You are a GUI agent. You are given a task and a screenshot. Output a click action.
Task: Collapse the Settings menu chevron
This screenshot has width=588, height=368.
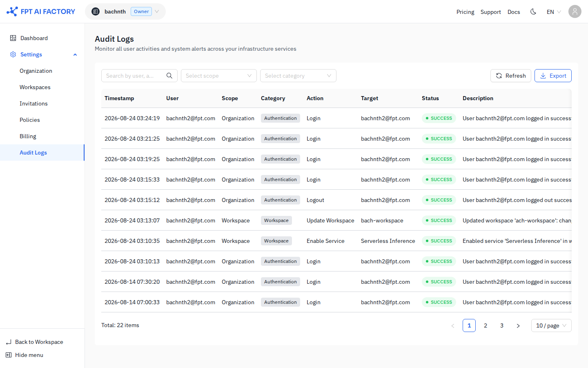click(x=75, y=54)
